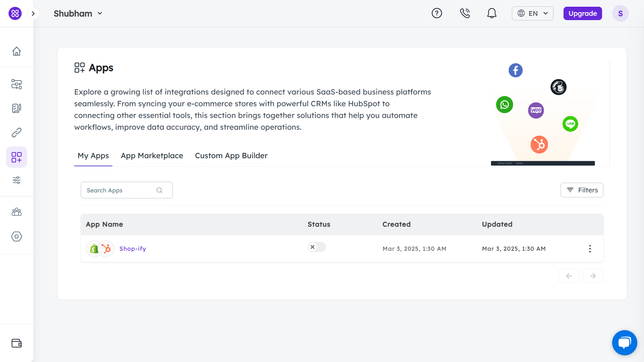Open the hexagon settings icon in sidebar
Viewport: 644px width, 362px height.
pos(16,237)
